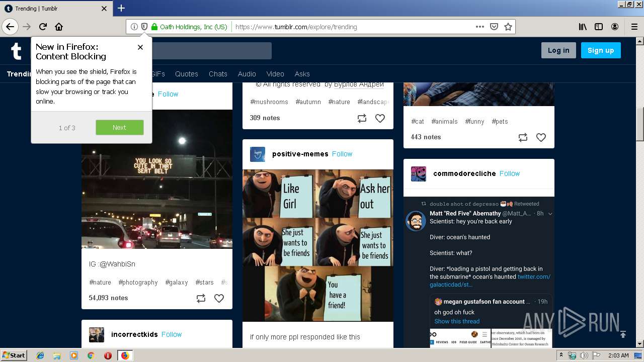Follow commodorecliche blog
The height and width of the screenshot is (362, 644).
[x=510, y=173]
